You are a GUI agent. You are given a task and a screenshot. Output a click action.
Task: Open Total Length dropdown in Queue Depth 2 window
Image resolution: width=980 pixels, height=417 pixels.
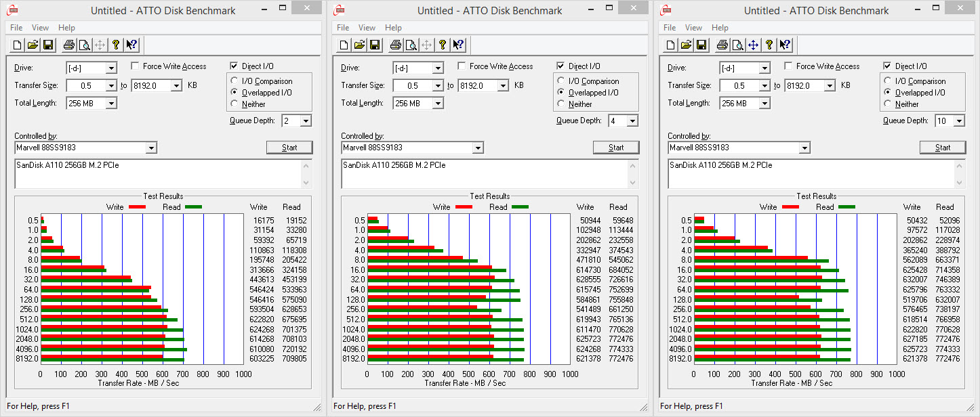tap(111, 104)
